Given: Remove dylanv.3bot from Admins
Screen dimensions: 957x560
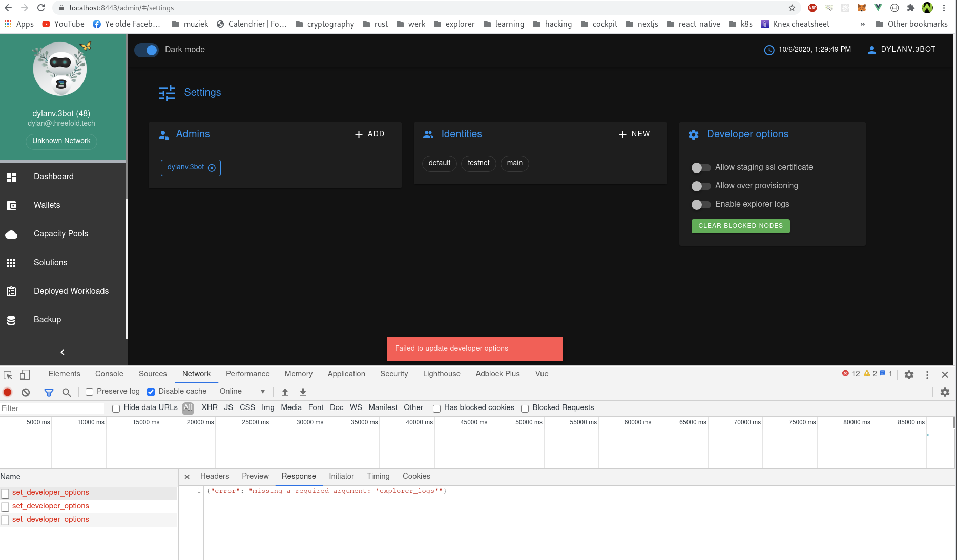Looking at the screenshot, I should coord(212,168).
